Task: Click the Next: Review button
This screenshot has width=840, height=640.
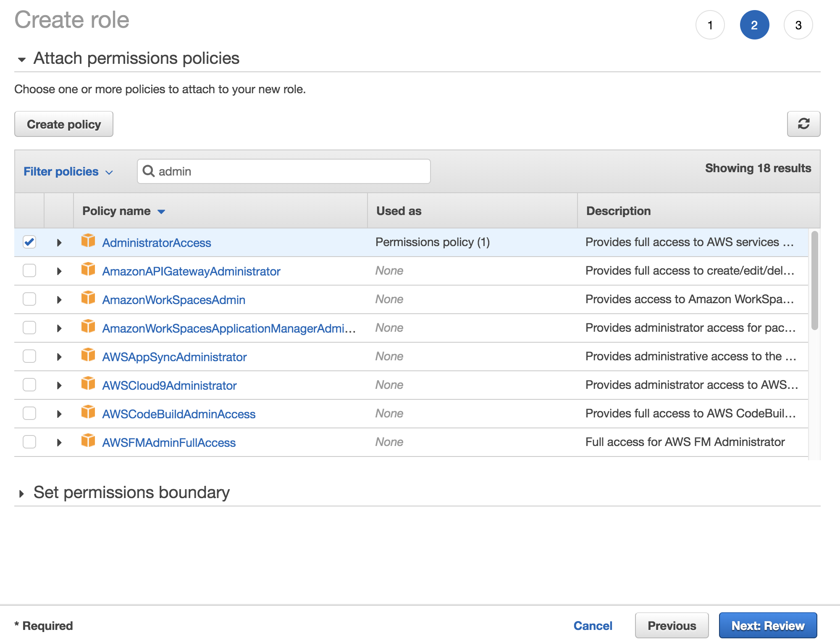Action: (x=768, y=625)
